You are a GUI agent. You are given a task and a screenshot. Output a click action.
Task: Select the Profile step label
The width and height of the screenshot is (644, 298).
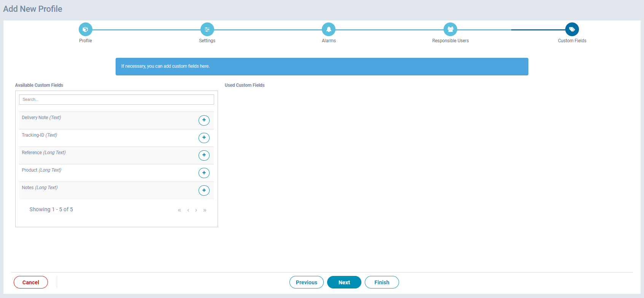pyautogui.click(x=86, y=41)
